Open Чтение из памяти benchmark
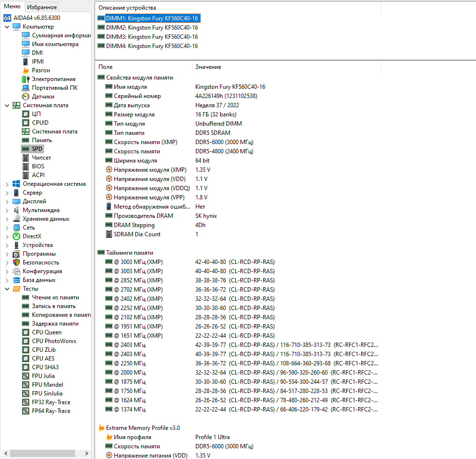This screenshot has height=459, width=476. tap(55, 298)
